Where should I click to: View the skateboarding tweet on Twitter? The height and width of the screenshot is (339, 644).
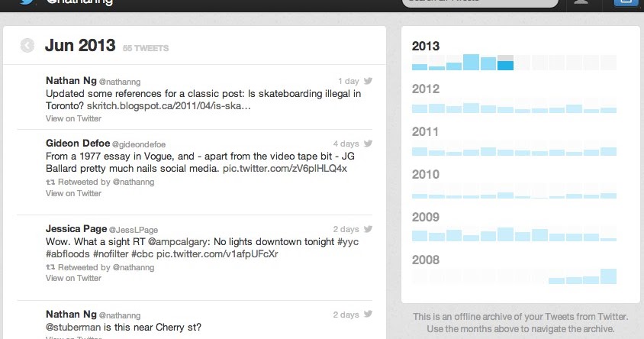point(73,118)
